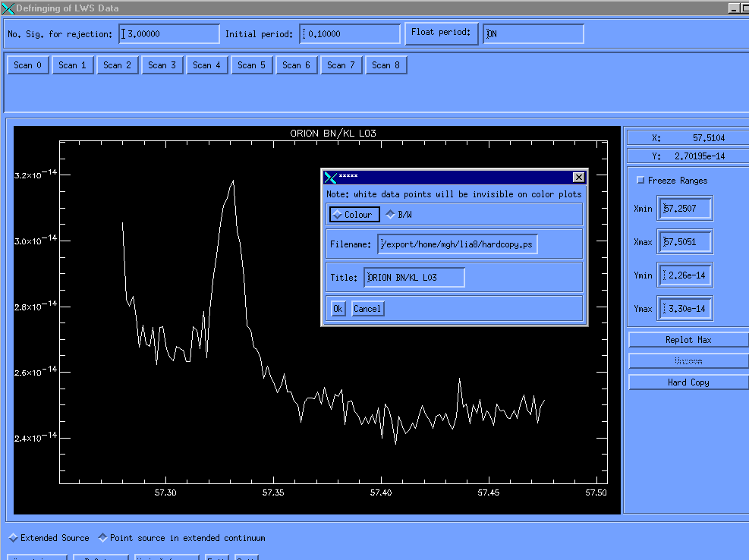Click into the Filename path field

pyautogui.click(x=458, y=244)
